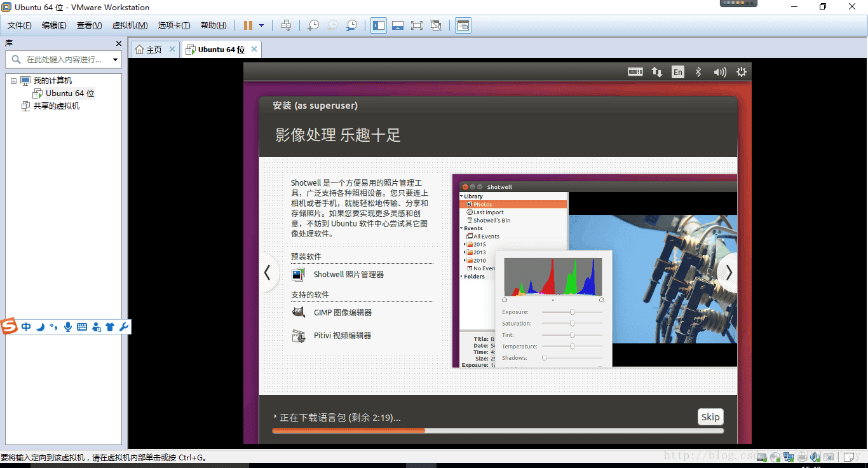
Task: Open the Ubuntu sound volume indicator
Action: (719, 72)
